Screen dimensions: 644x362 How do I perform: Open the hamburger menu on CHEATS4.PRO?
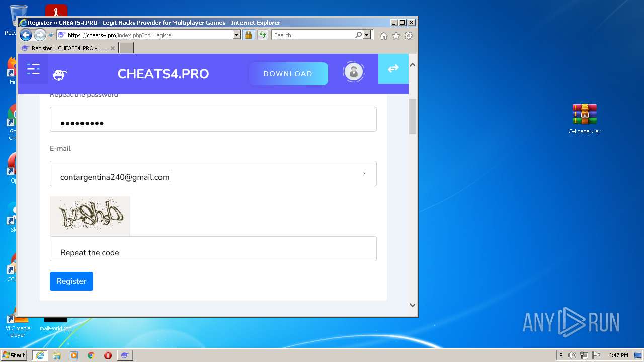tap(33, 69)
